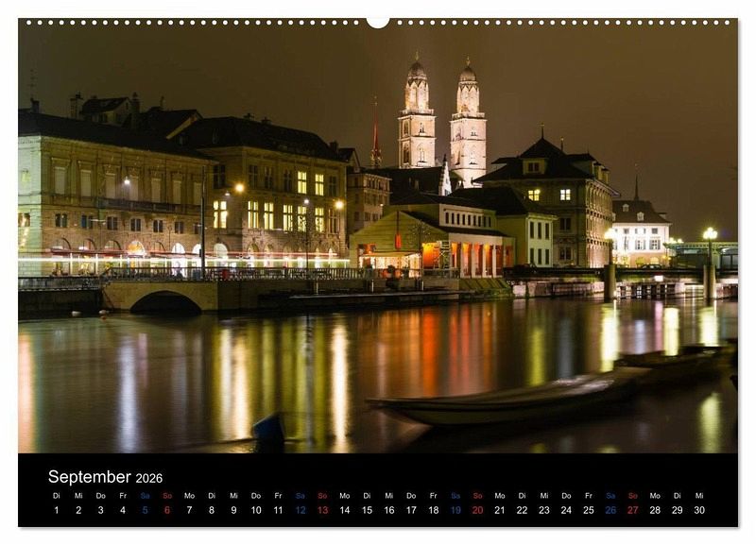Image resolution: width=756 pixels, height=545 pixels.
Task: Select Saturday the 26th in blue
Action: tap(610, 510)
